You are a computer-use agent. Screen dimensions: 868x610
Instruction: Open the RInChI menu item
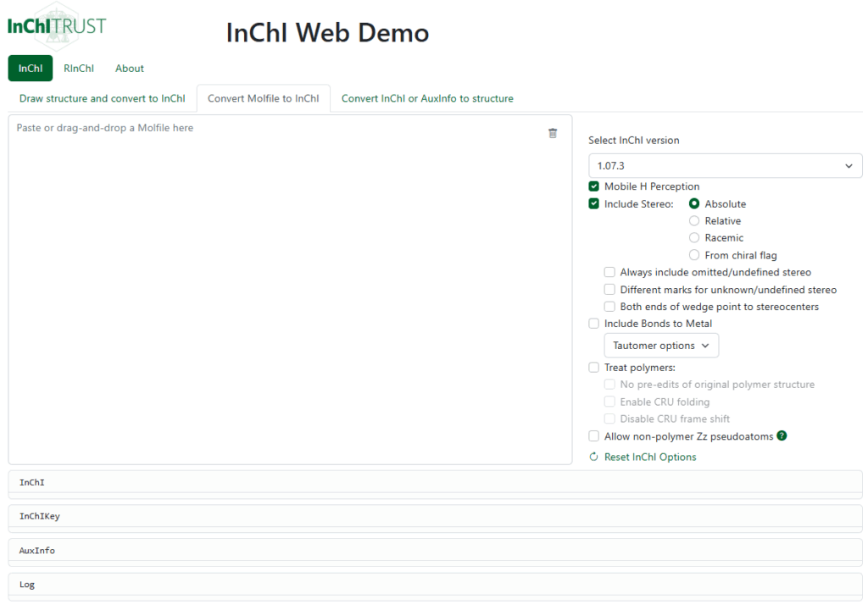[79, 68]
